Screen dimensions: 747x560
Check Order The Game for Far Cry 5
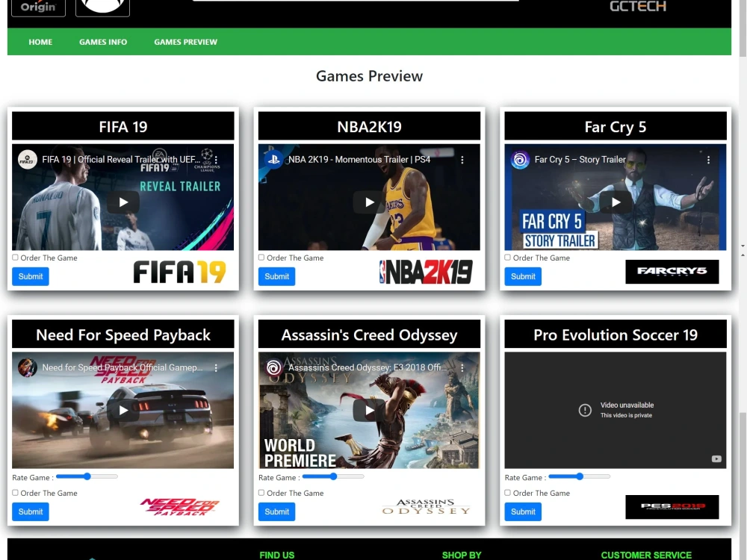point(507,257)
